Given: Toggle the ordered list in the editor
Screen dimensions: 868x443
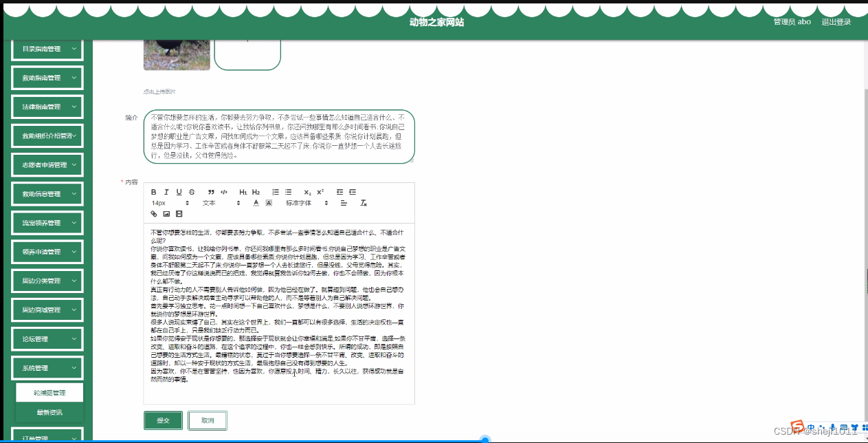Looking at the screenshot, I should pyautogui.click(x=276, y=192).
